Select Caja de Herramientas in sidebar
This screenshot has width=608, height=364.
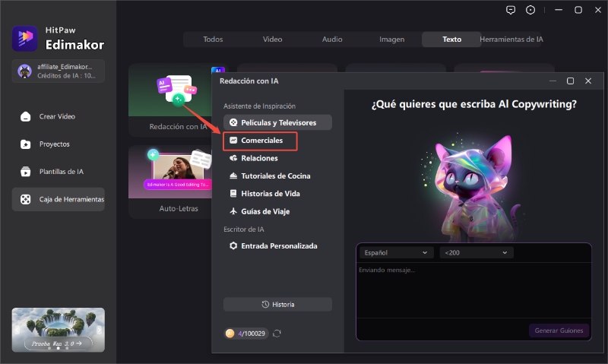click(59, 199)
